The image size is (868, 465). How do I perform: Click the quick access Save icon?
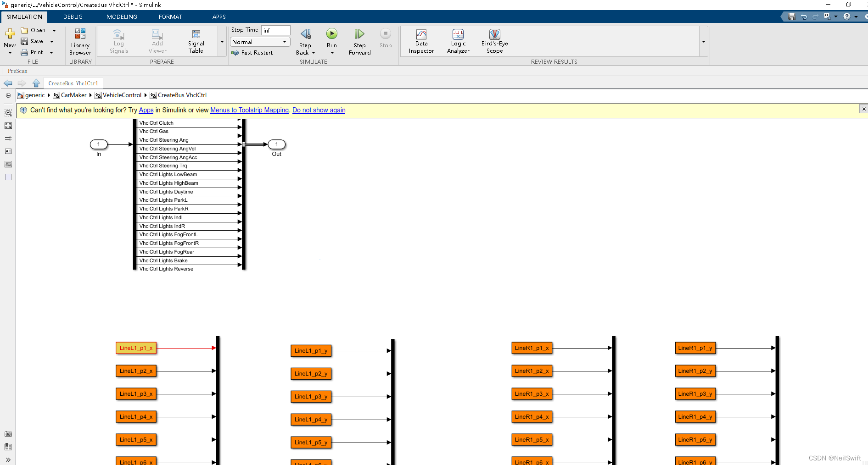792,17
